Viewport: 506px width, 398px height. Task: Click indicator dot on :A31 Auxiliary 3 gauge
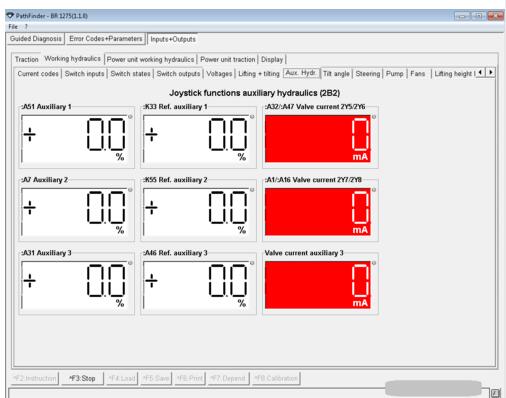coord(130,263)
